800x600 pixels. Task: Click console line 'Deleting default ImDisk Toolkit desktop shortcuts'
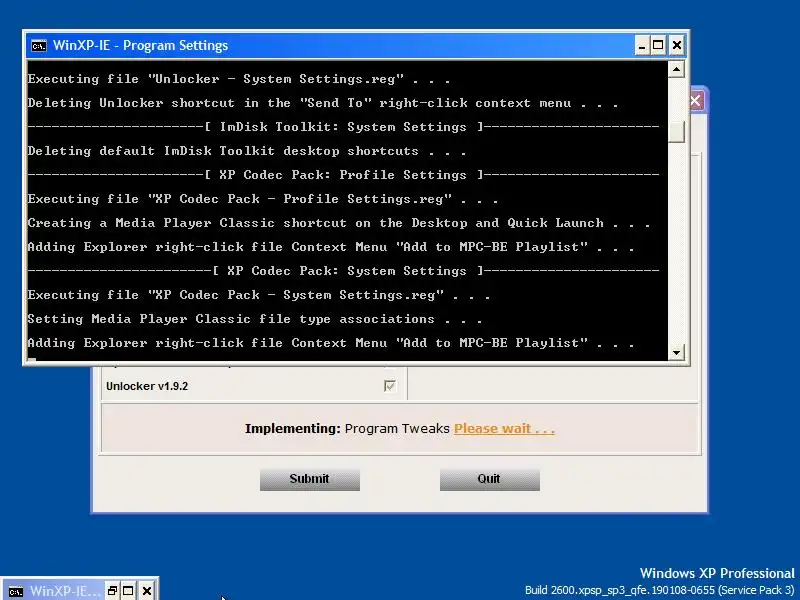(x=246, y=152)
